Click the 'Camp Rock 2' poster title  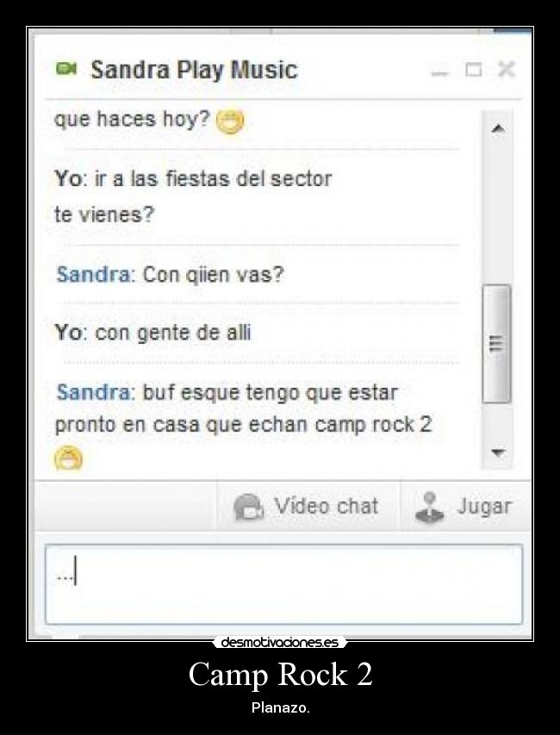point(280,674)
